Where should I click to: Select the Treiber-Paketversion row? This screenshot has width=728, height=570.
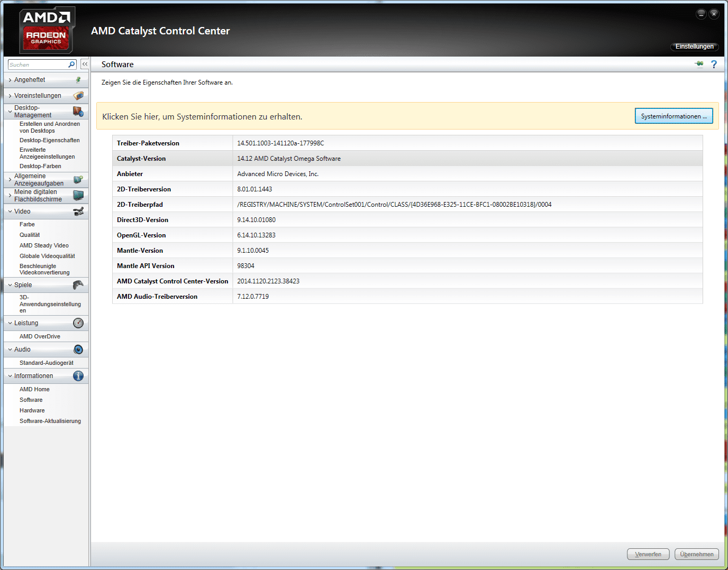pyautogui.click(x=407, y=143)
